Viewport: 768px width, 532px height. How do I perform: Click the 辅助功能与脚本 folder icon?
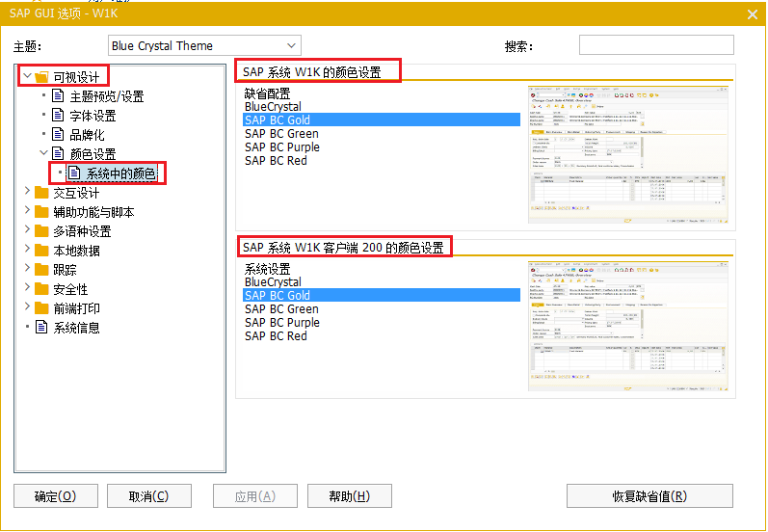pyautogui.click(x=42, y=212)
